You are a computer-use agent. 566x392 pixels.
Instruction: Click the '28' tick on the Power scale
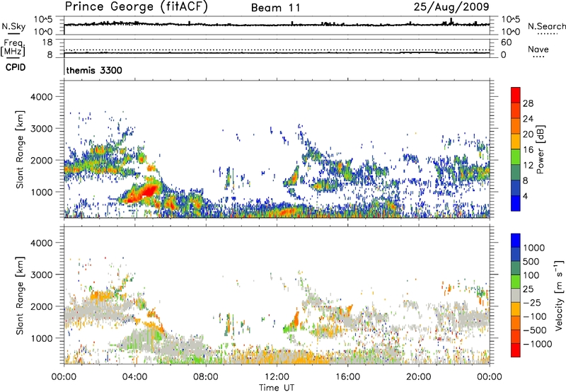pos(528,103)
